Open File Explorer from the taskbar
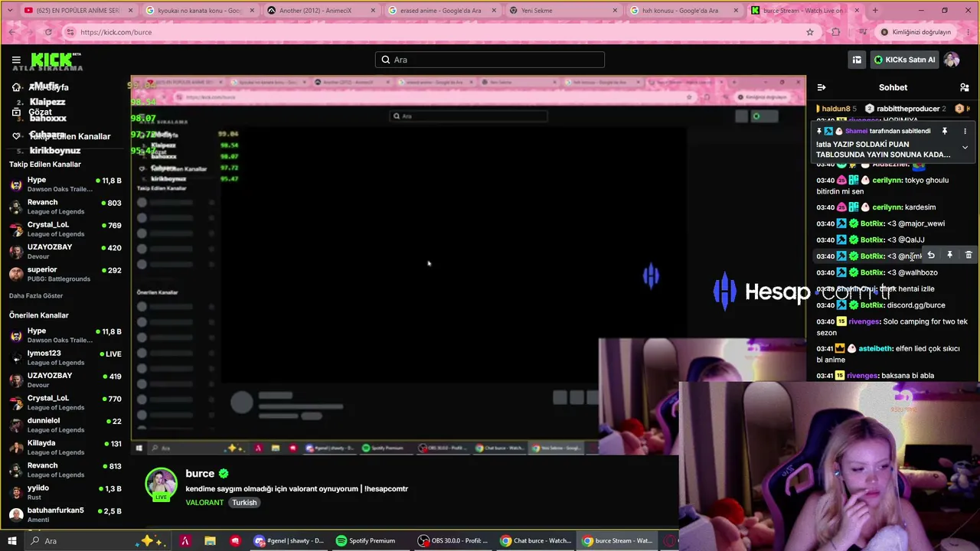 [x=210, y=540]
